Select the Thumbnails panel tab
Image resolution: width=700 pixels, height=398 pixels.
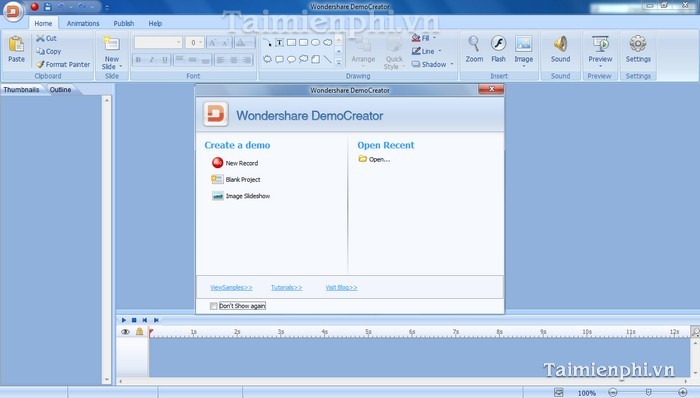click(x=21, y=90)
